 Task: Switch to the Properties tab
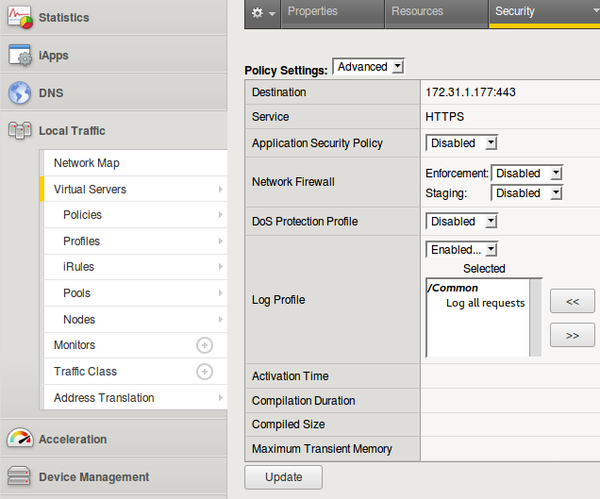point(312,12)
